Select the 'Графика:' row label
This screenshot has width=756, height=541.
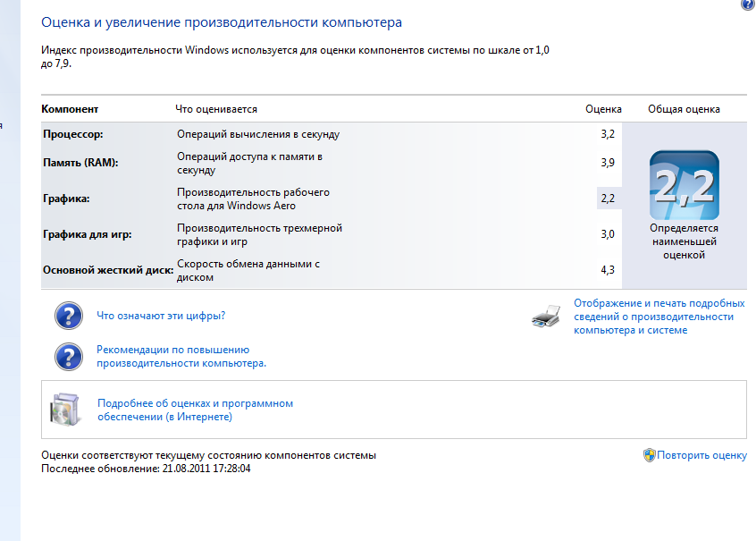coord(66,199)
